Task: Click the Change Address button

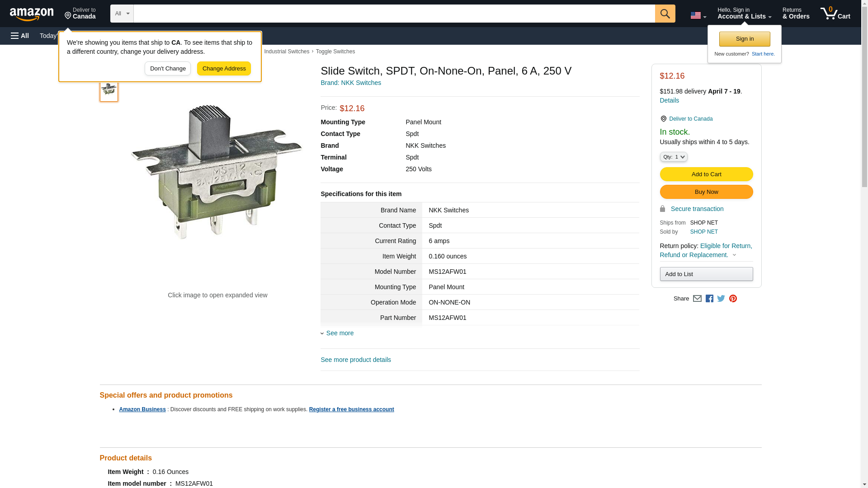Action: pos(224,69)
